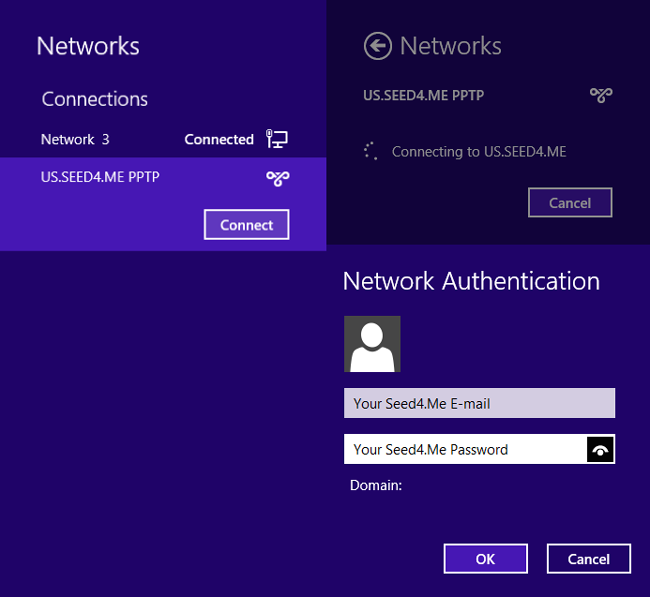Viewport: 650px width, 597px height.
Task: Reveal password with the eye icon
Action: point(600,449)
